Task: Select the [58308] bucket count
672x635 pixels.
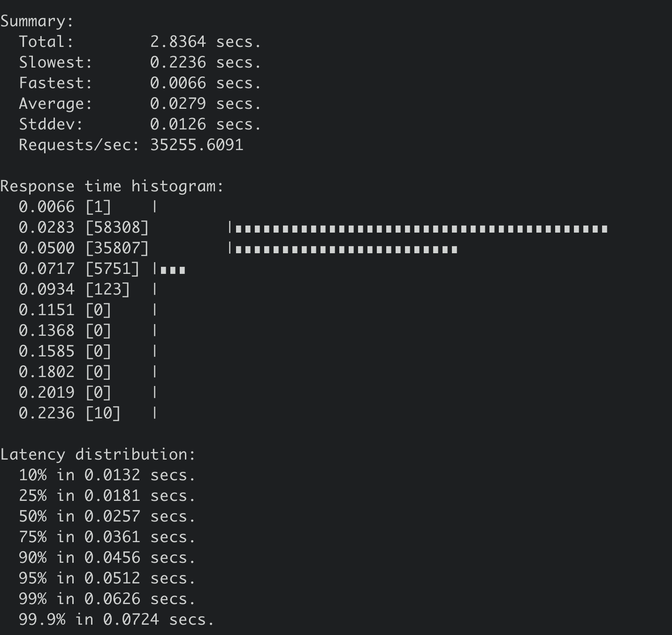Action: click(117, 228)
